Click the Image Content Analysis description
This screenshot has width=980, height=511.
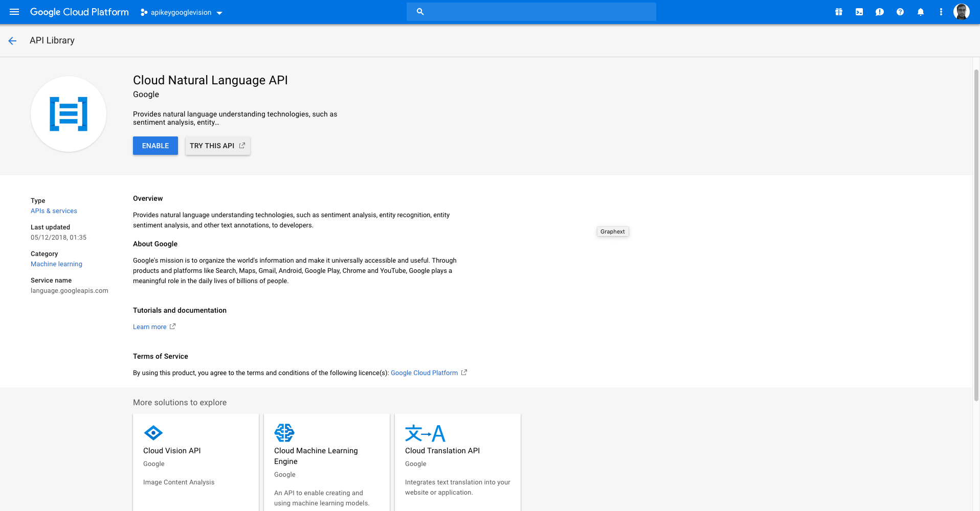179,482
